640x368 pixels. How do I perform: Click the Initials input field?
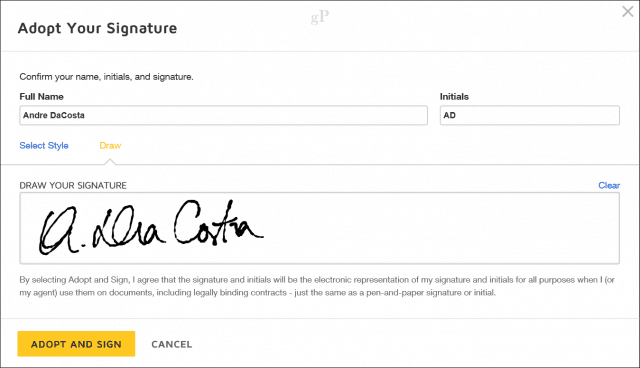coord(529,115)
